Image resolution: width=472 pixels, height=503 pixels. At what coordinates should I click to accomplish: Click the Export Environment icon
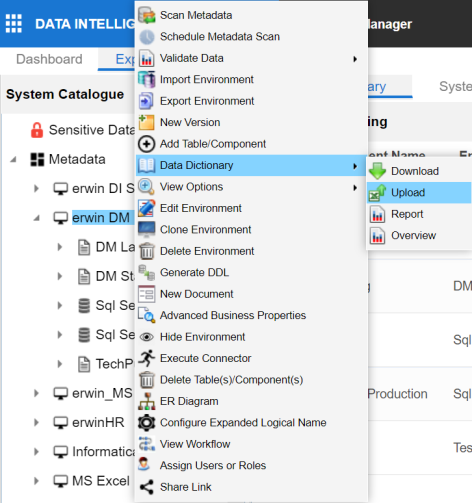click(146, 101)
